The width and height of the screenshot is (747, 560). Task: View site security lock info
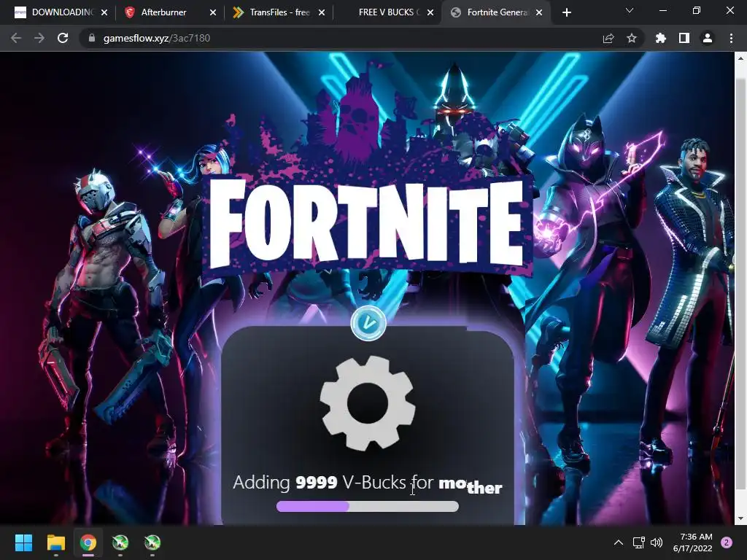92,38
